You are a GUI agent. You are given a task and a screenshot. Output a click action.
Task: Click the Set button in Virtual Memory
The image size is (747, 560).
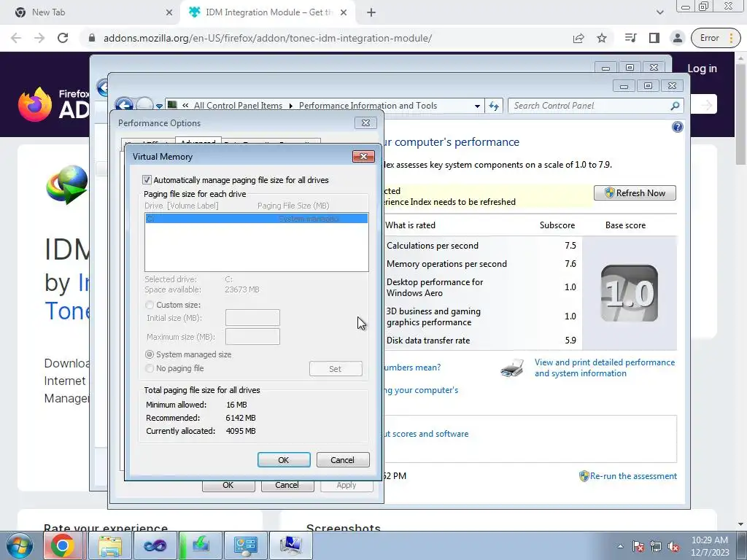point(336,368)
